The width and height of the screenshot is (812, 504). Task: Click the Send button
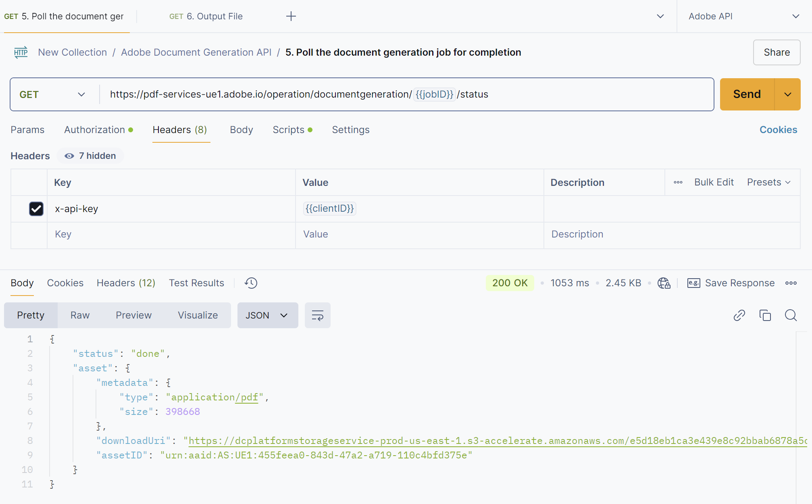tap(747, 94)
